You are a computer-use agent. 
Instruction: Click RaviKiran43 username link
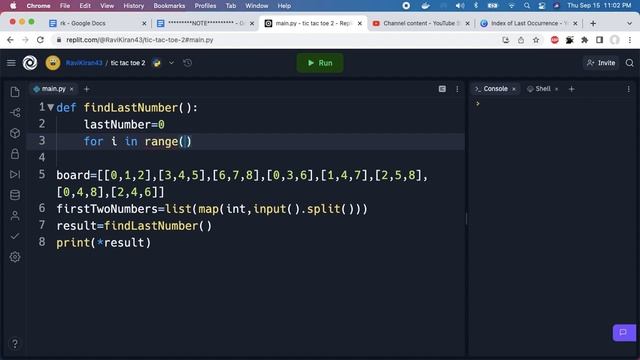click(84, 63)
